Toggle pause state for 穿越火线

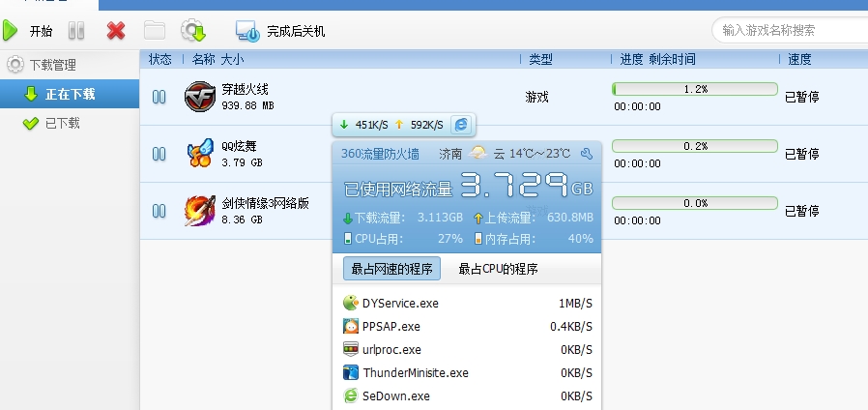point(159,97)
